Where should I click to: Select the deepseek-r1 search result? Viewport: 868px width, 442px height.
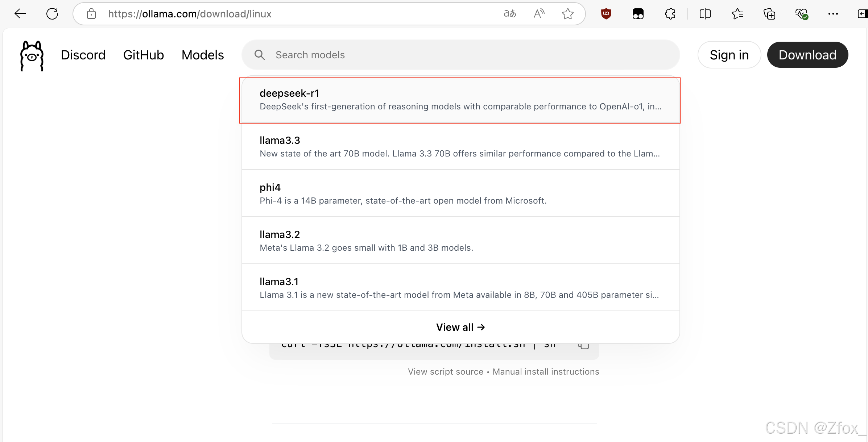click(x=460, y=100)
